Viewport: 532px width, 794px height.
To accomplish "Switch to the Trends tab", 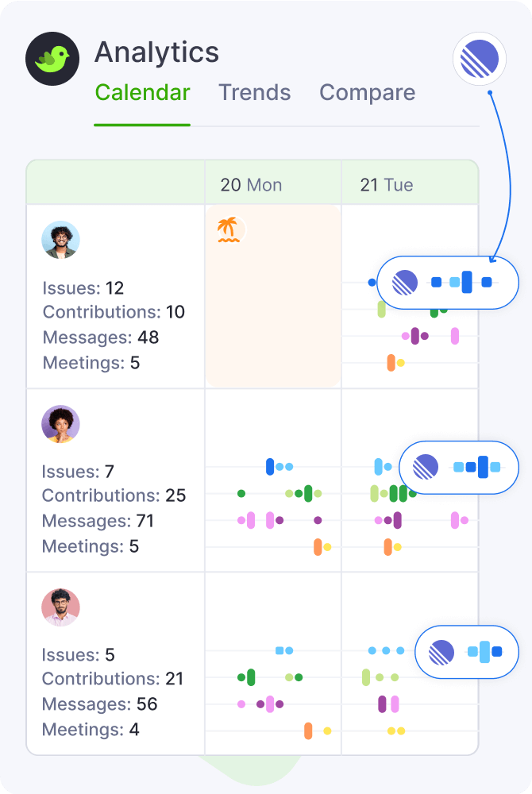I will [x=255, y=93].
